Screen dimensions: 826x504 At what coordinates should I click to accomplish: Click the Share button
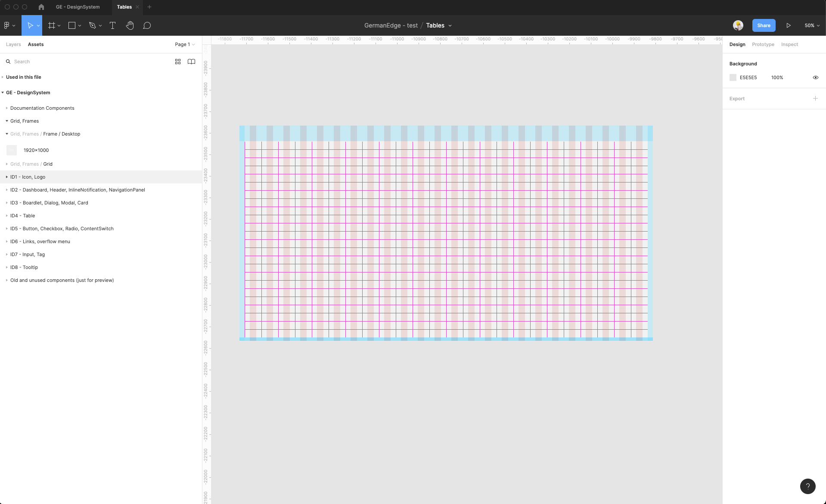(764, 25)
